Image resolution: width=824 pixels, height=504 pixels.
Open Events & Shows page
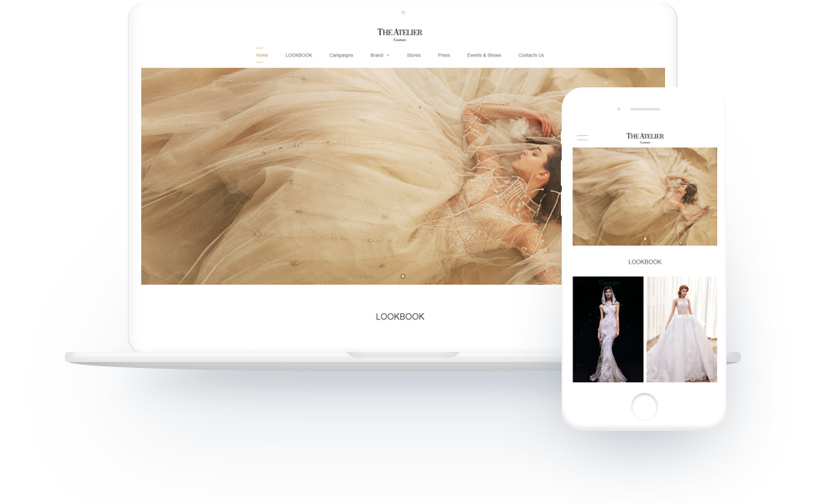coord(484,55)
